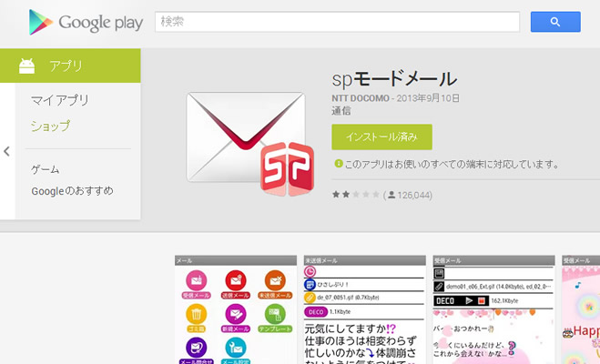Click the green info icon beside compatibility text
Image resolution: width=600 pixels, height=364 pixels.
(339, 164)
